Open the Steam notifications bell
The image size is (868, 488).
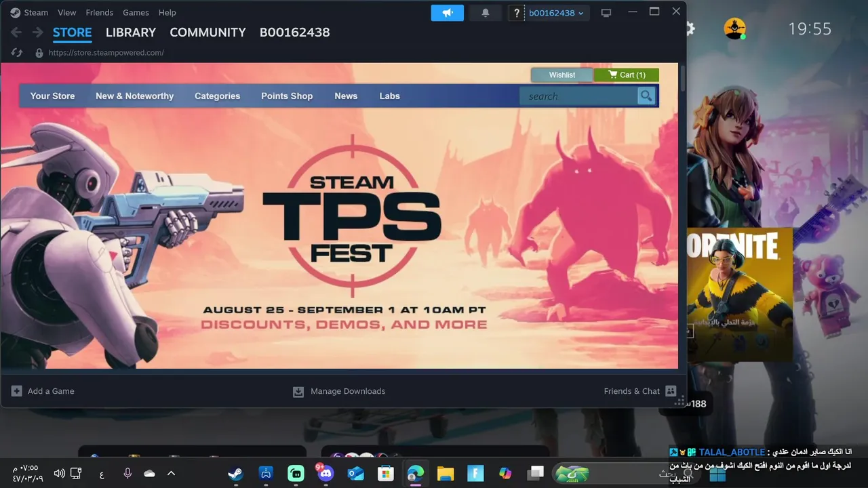coord(486,13)
